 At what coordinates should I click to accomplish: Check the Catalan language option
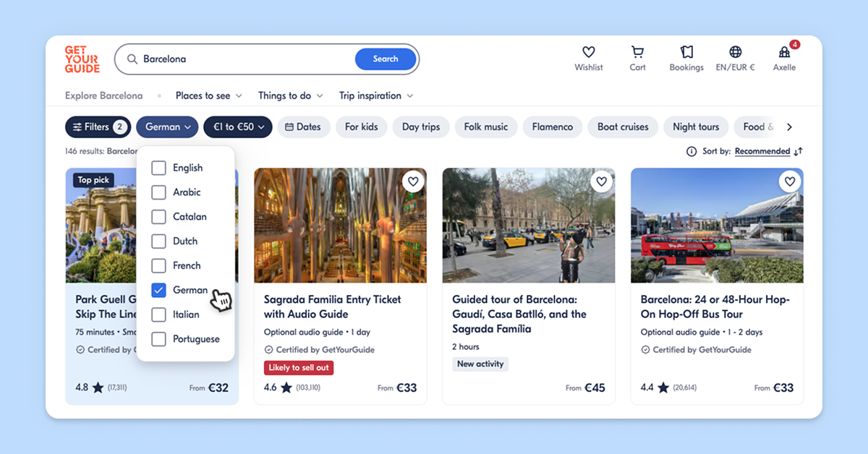point(158,217)
